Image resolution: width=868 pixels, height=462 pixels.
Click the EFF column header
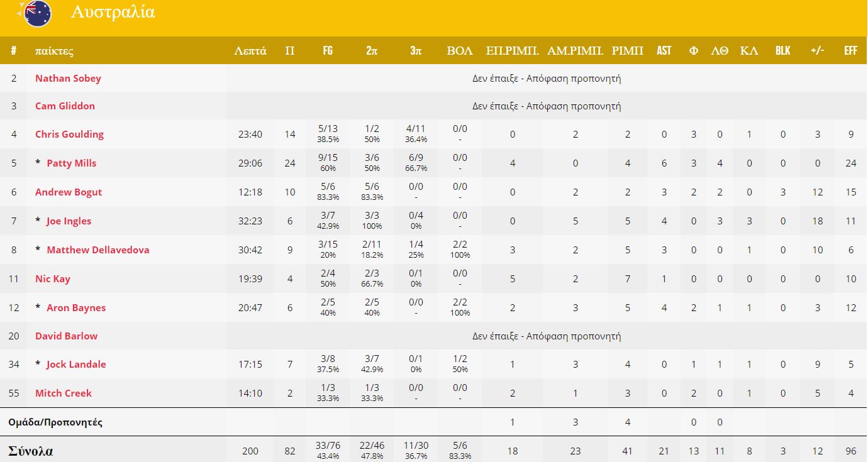tap(850, 51)
